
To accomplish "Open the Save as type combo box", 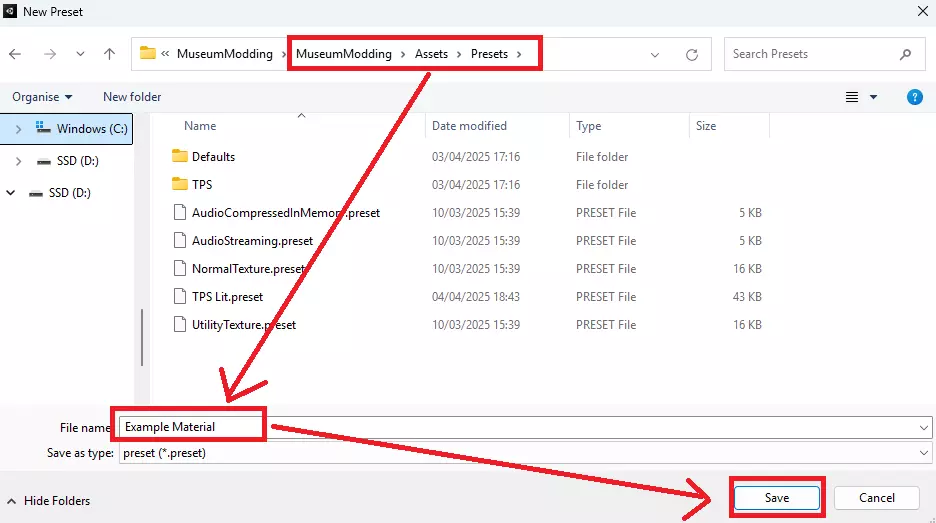I will 525,453.
